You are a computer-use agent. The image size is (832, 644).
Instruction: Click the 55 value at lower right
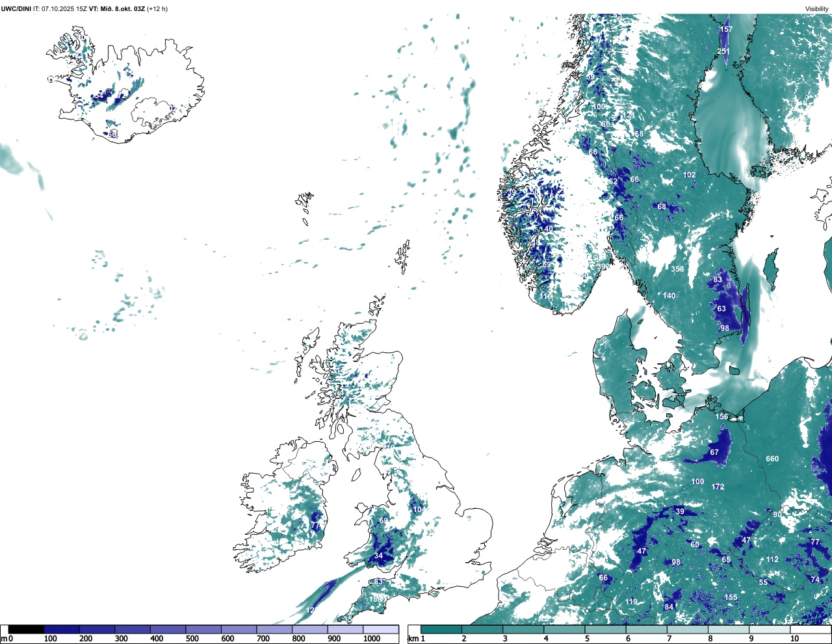tap(763, 582)
